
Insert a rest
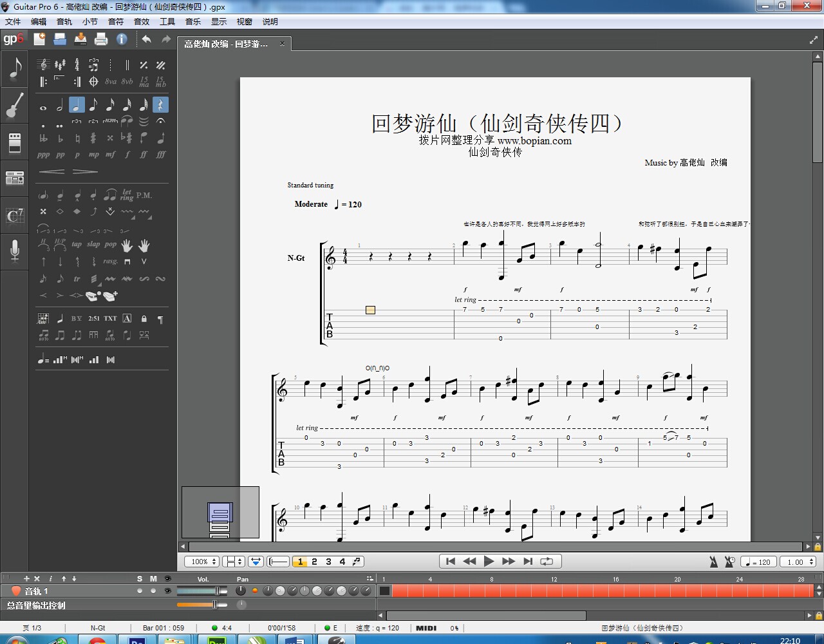160,105
